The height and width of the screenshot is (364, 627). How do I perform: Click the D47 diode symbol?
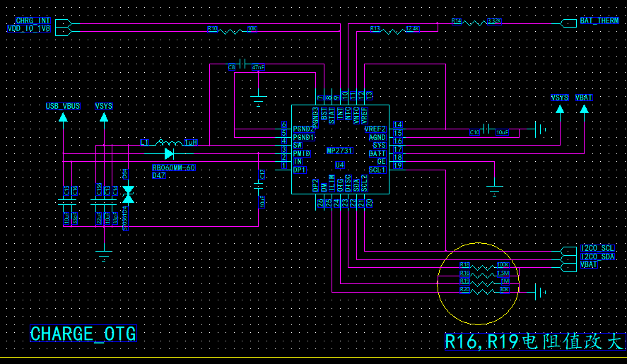click(x=169, y=153)
